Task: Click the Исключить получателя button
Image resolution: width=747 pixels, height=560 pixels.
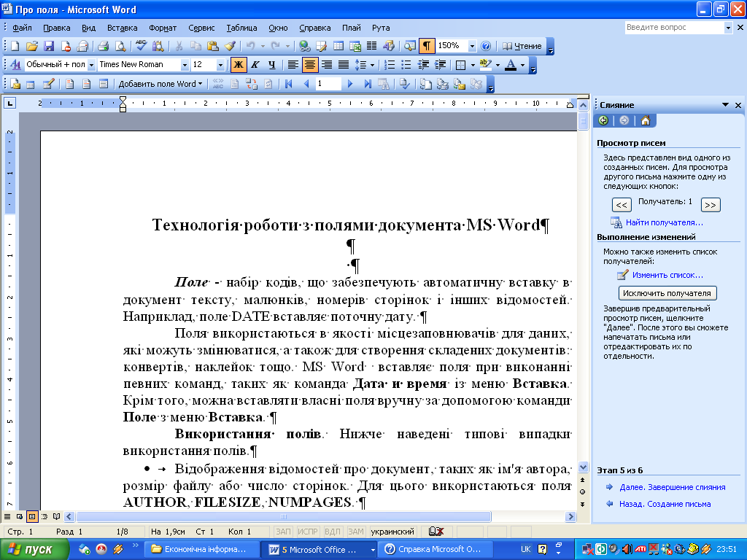Action: [667, 293]
